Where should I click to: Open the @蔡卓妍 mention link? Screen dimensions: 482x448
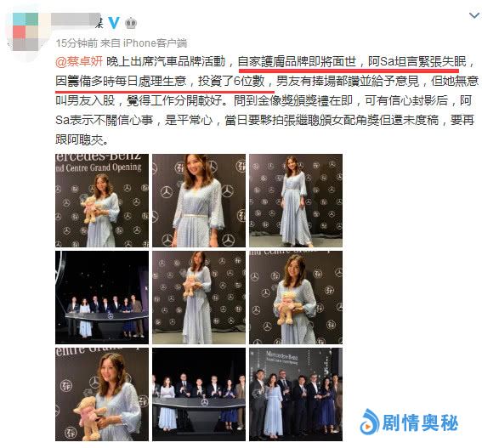(79, 62)
